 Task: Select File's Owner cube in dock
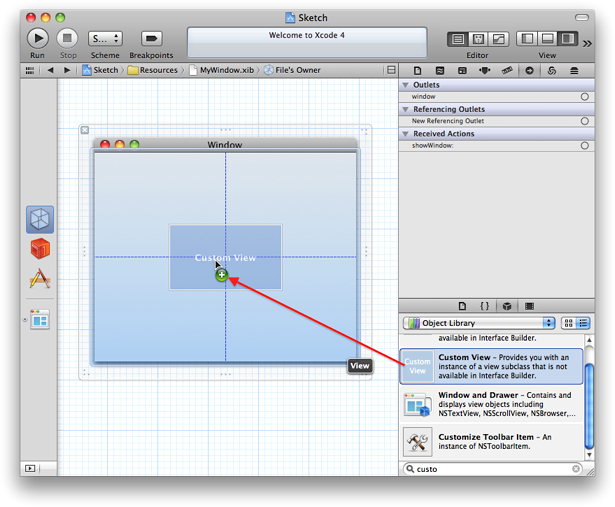[40, 219]
